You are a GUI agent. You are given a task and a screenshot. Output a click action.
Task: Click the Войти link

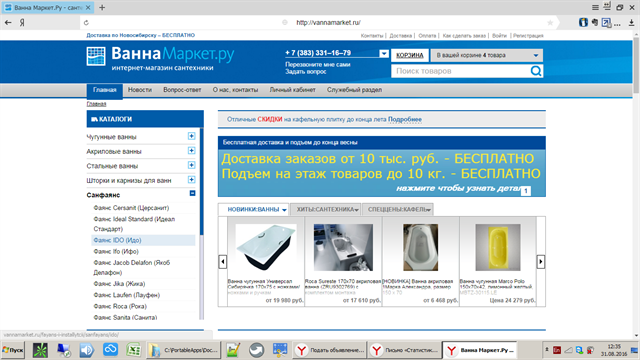tap(499, 36)
